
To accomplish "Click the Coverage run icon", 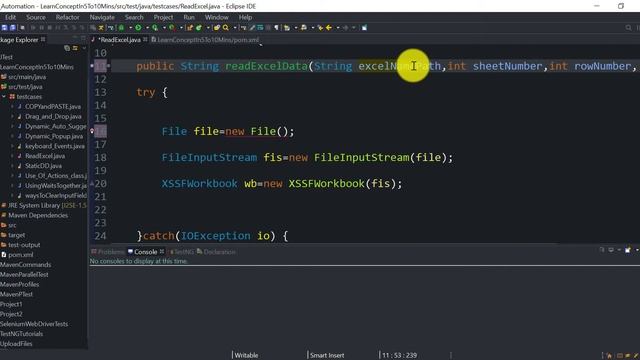I will pyautogui.click(x=155, y=28).
